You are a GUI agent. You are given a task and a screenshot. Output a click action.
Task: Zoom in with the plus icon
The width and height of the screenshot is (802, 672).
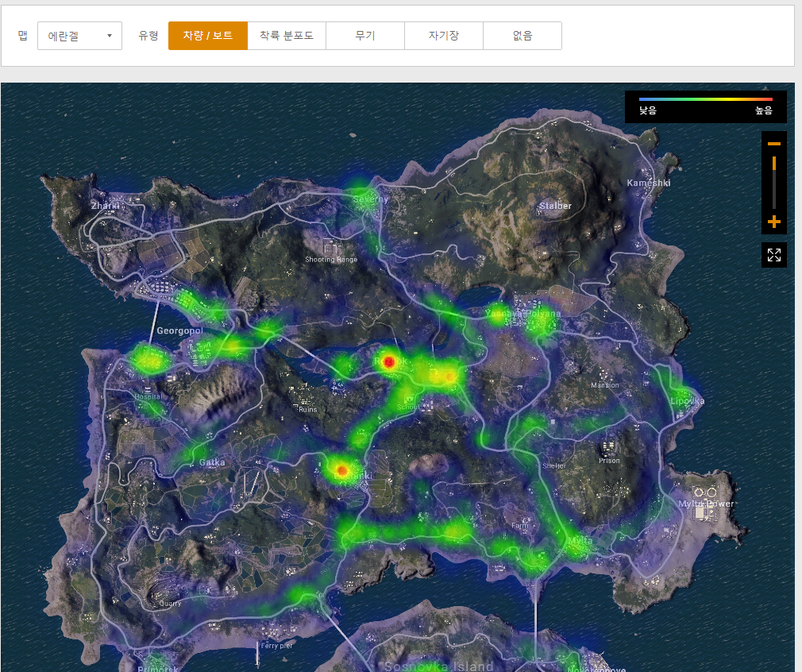tap(774, 222)
